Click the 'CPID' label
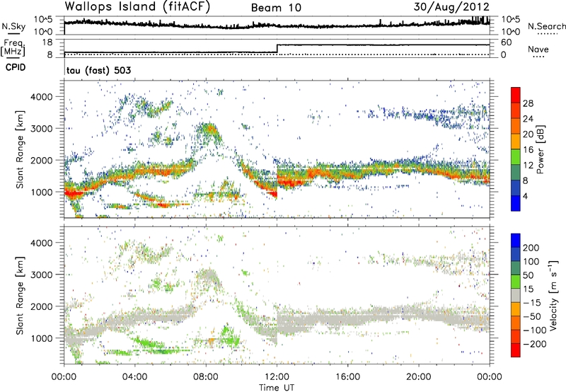The width and height of the screenshot is (566, 392). tap(16, 67)
